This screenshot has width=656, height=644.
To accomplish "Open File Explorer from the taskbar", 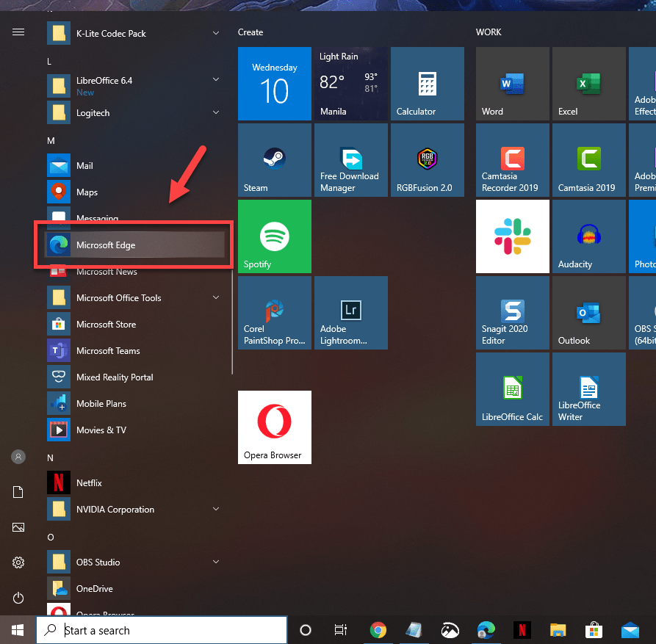I will click(x=558, y=630).
